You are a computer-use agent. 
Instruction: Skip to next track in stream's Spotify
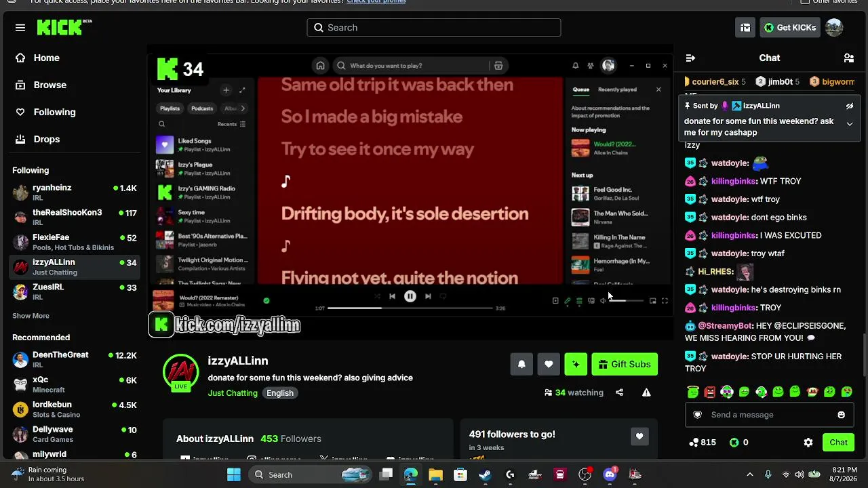pyautogui.click(x=428, y=296)
